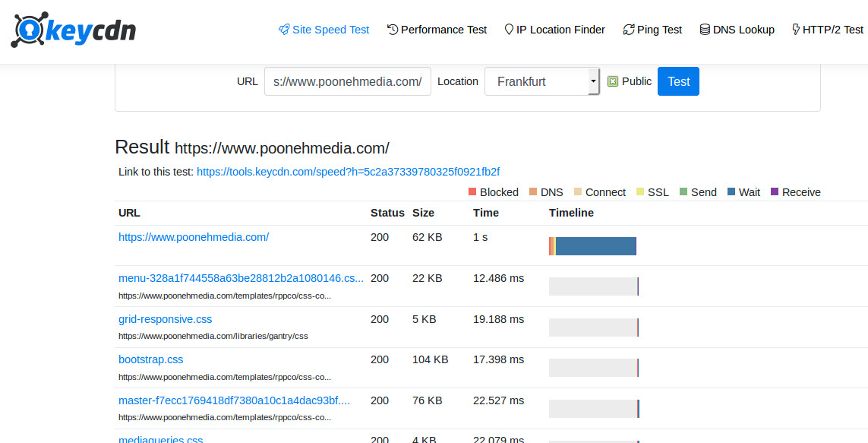The height and width of the screenshot is (443, 868).
Task: Click the Time column header
Action: 486,214
